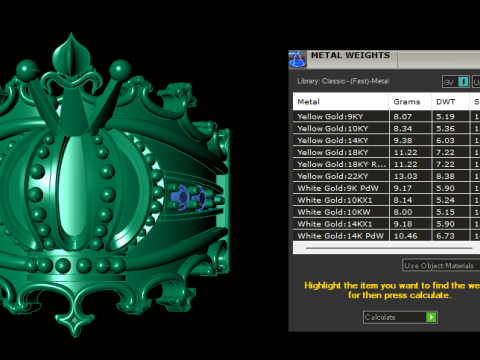Click the 13.03 grams value
The image size is (480, 360).
point(405,176)
